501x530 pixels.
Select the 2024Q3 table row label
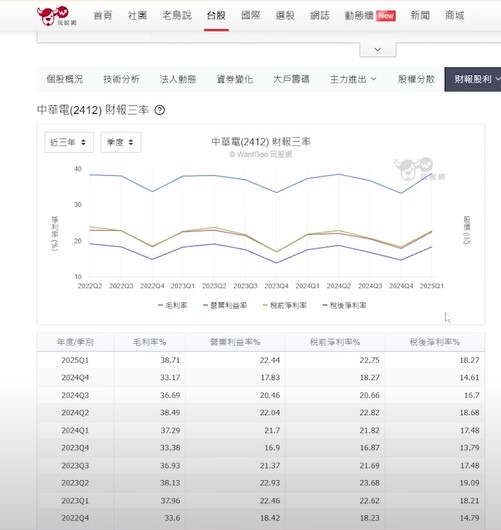pos(75,395)
